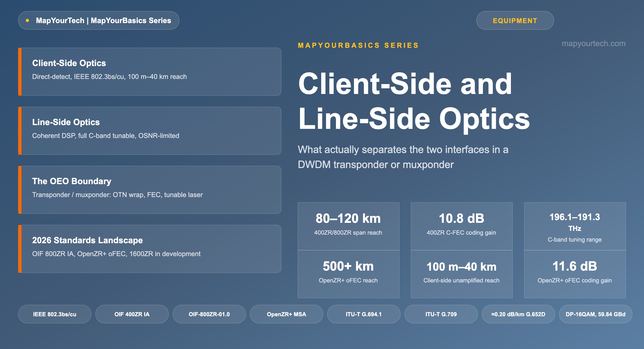Viewport: 644px width, 349px height.
Task: Click the 10.8 dB C-FEC coding gain tile
Action: 462,226
